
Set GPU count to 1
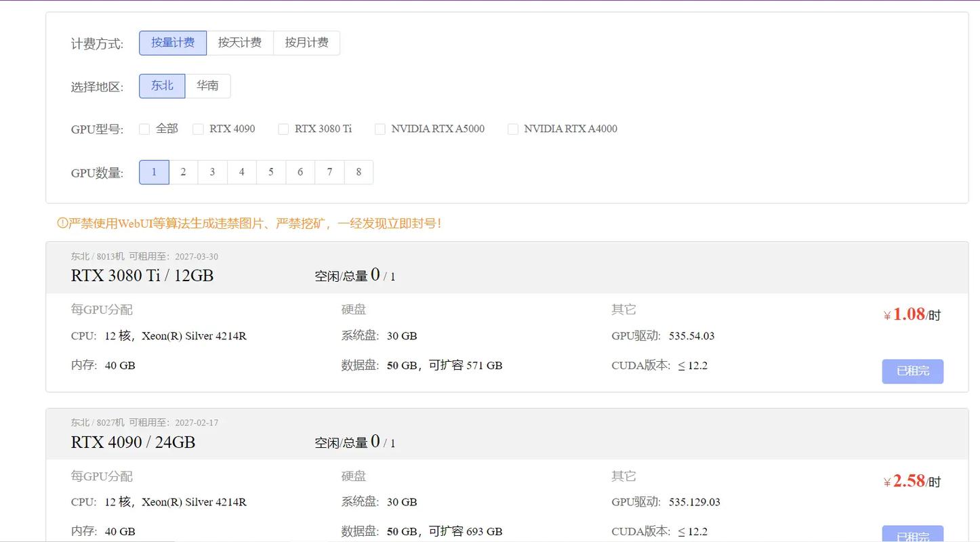point(154,172)
